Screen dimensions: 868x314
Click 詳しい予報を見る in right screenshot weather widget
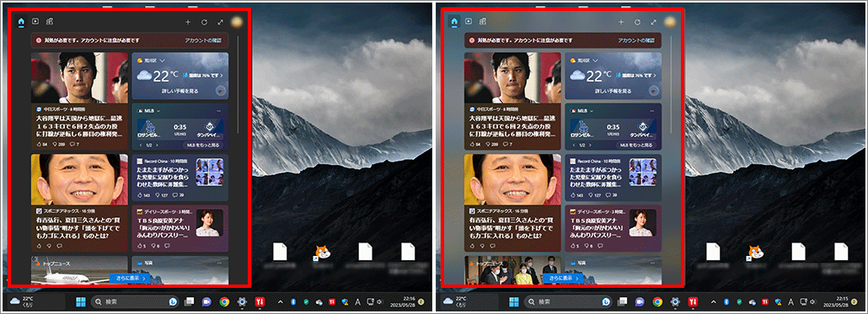[x=613, y=90]
